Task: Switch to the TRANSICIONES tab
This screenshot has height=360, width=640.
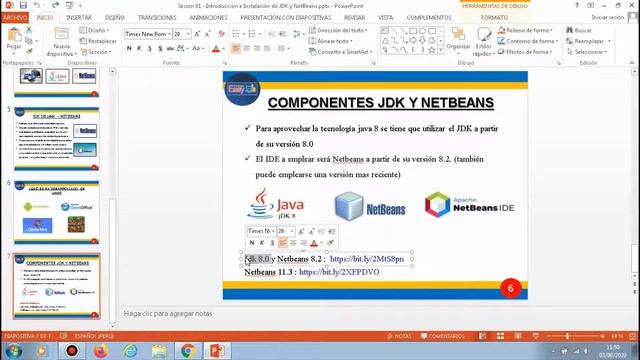Action: [157, 18]
